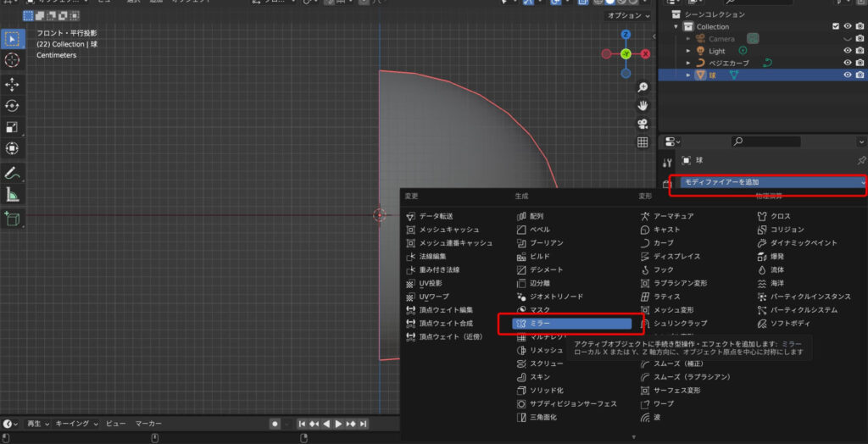Toggle camera view with the camera icon
868x444 pixels.
click(x=643, y=124)
